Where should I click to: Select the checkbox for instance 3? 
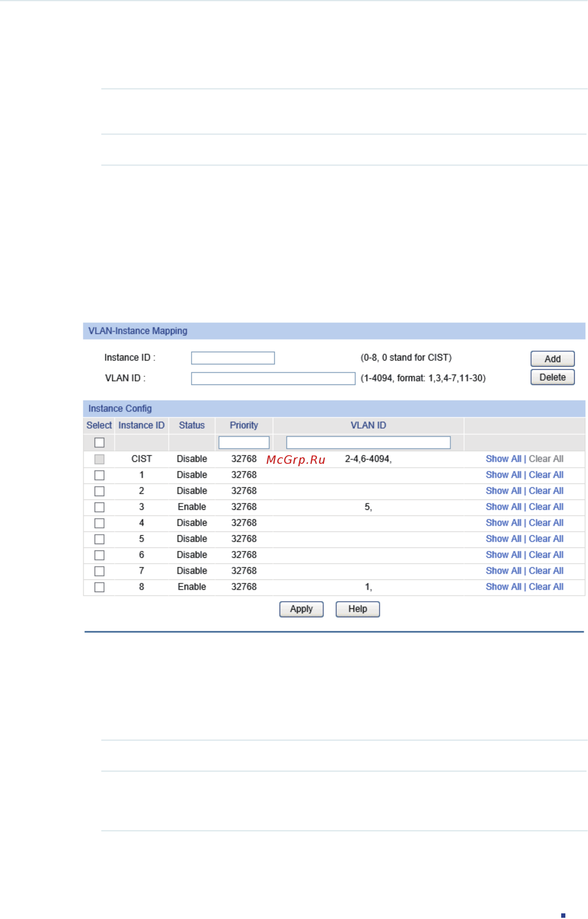coord(99,507)
